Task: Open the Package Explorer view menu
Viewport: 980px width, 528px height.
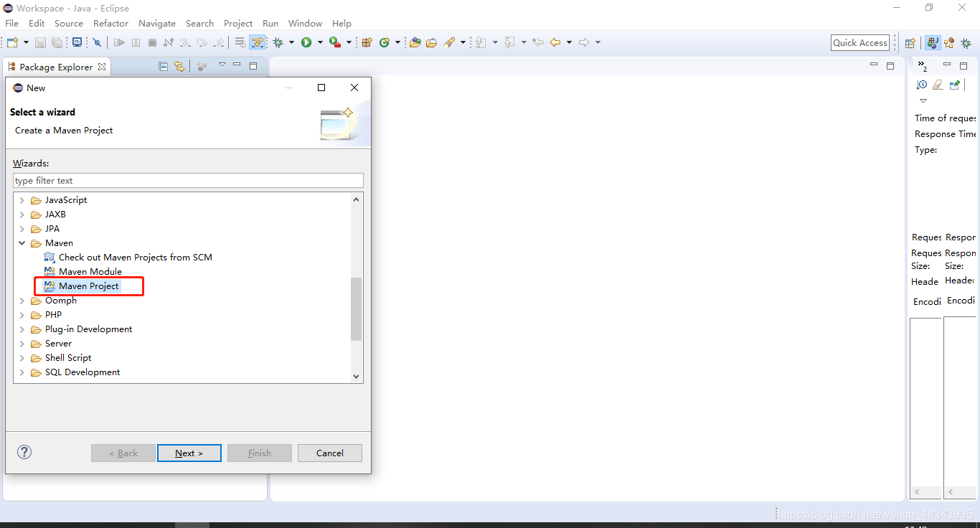Action: (222, 65)
